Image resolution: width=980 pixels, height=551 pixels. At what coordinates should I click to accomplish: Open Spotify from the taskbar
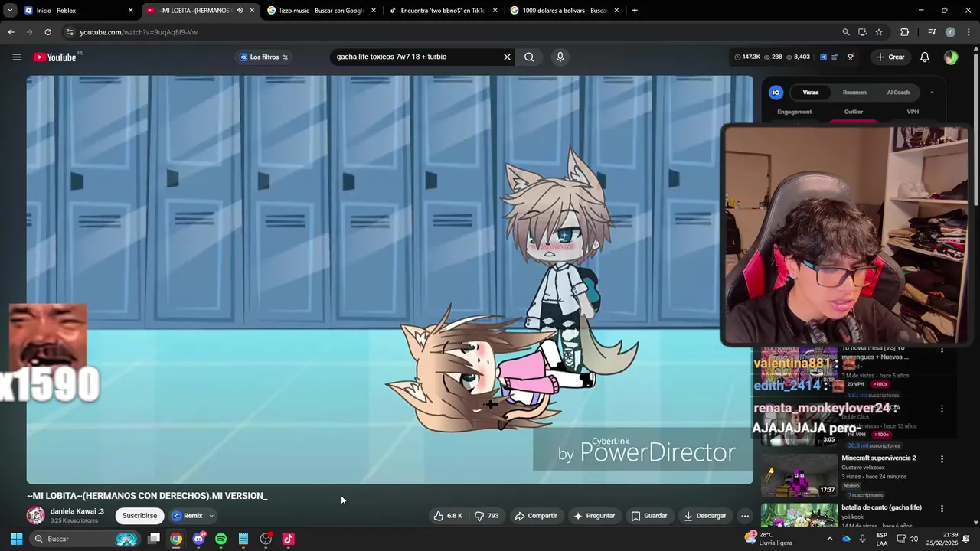click(x=220, y=539)
